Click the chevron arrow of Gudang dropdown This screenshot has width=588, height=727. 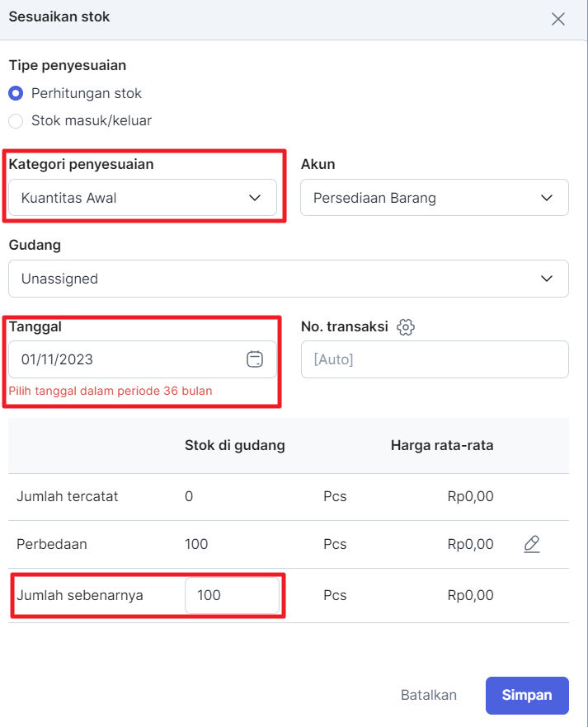pyautogui.click(x=547, y=279)
